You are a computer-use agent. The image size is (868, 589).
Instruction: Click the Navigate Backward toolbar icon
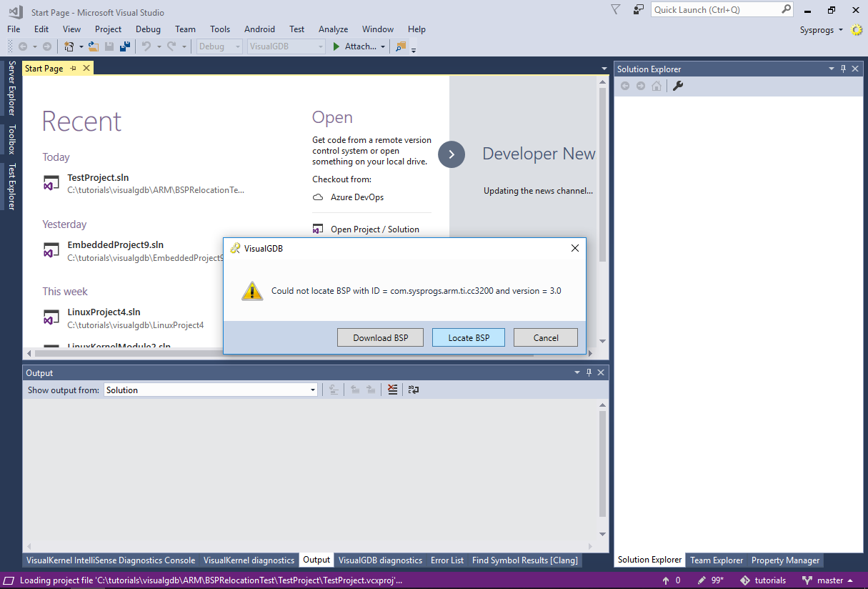click(x=23, y=46)
